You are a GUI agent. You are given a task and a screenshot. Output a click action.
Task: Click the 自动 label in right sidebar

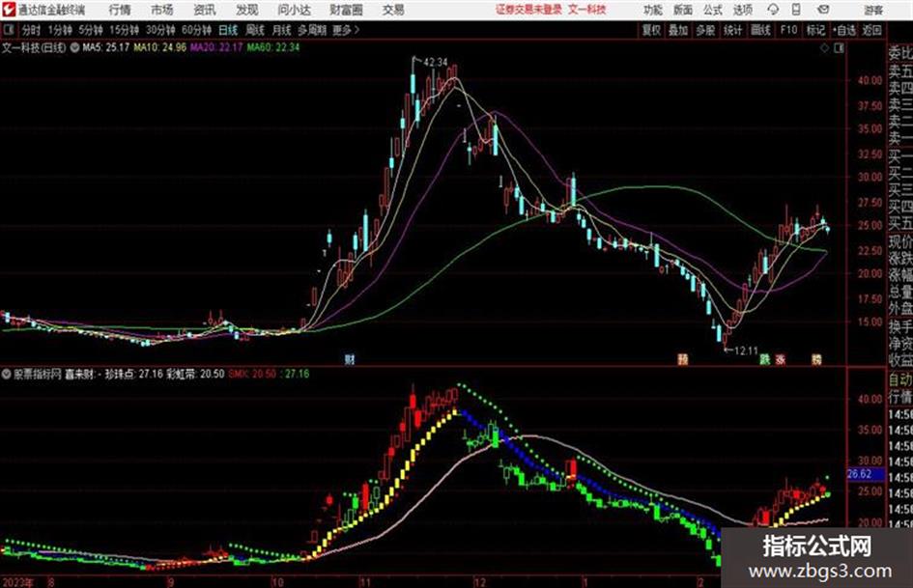[x=899, y=380]
